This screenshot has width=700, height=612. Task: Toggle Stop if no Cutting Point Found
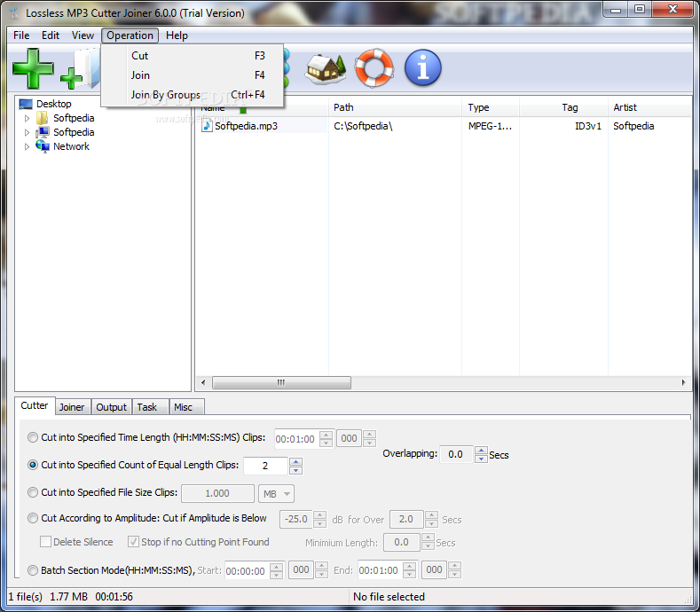[133, 542]
